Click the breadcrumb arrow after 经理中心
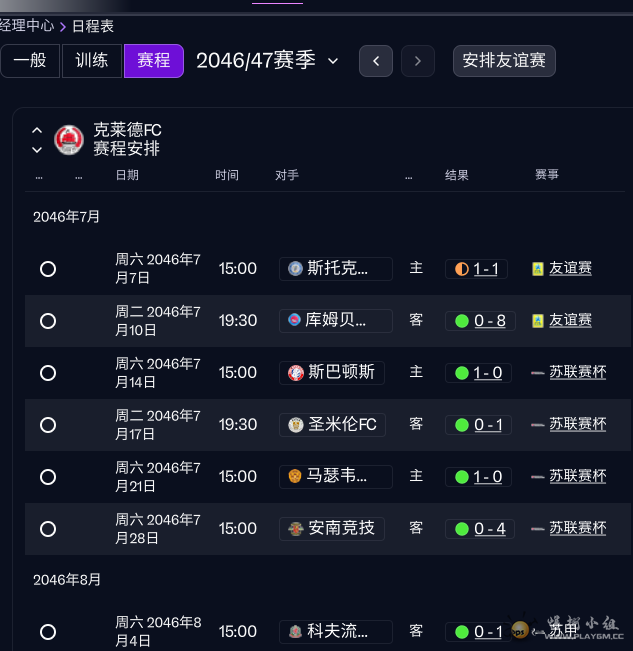This screenshot has height=651, width=633. [x=63, y=27]
